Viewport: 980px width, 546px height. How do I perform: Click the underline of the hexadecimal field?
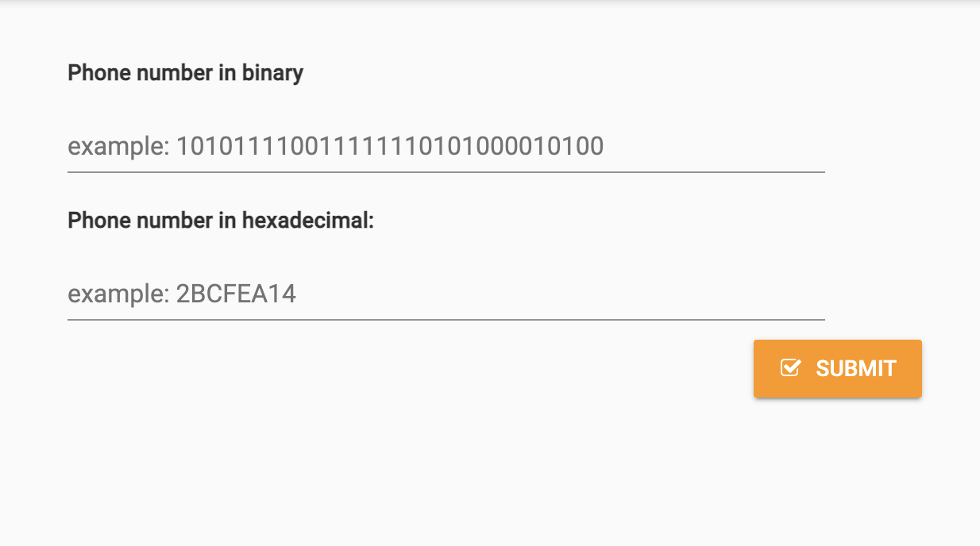[446, 319]
